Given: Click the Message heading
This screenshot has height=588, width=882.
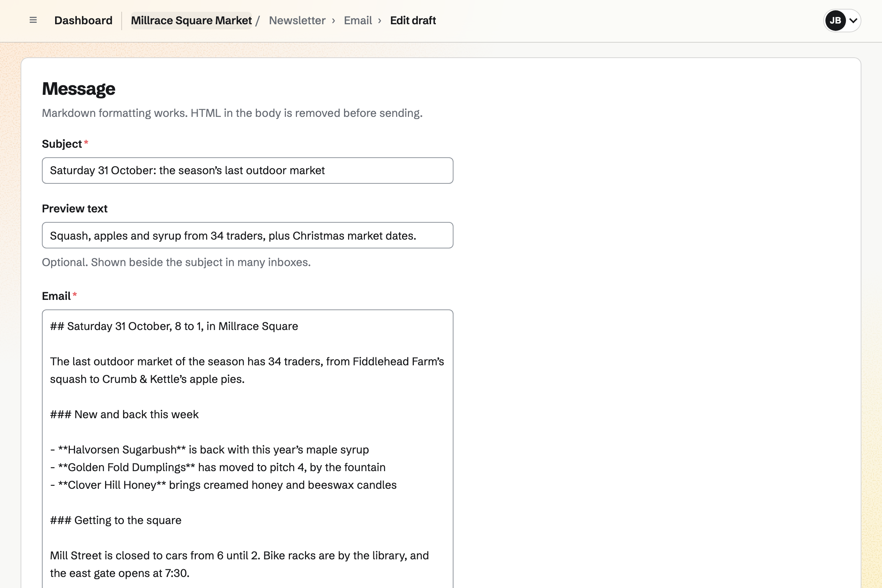Looking at the screenshot, I should tap(79, 89).
